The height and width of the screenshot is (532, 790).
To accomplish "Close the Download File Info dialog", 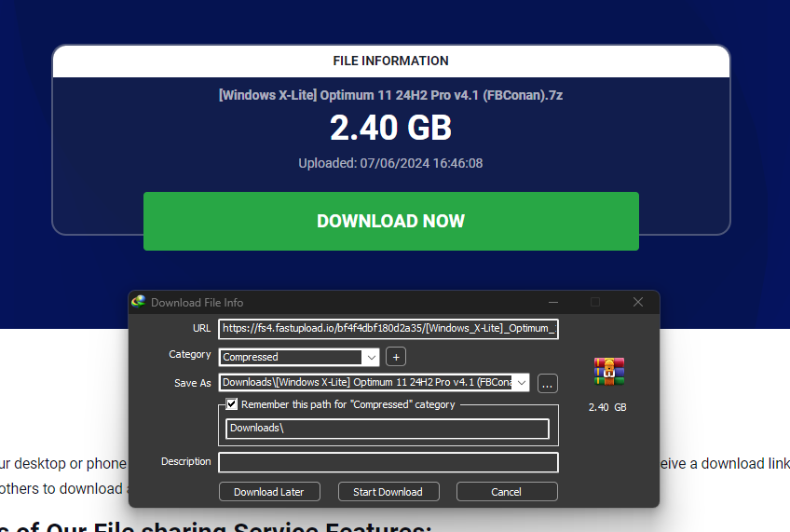I will pyautogui.click(x=638, y=302).
